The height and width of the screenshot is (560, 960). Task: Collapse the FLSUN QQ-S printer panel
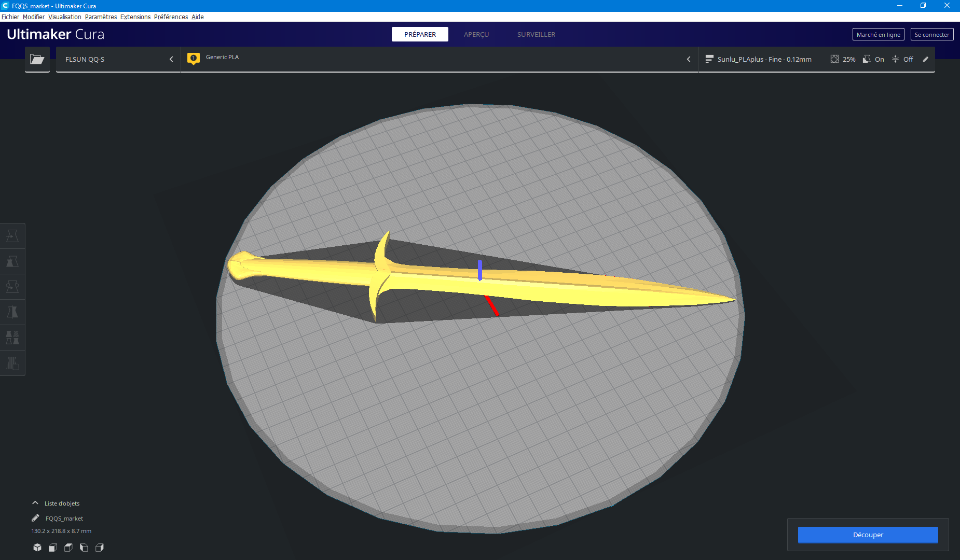[171, 59]
